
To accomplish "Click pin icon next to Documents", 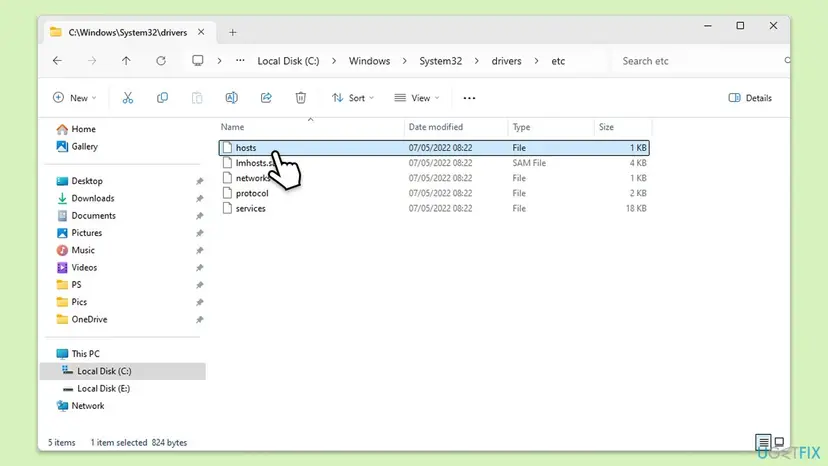I will coord(200,216).
